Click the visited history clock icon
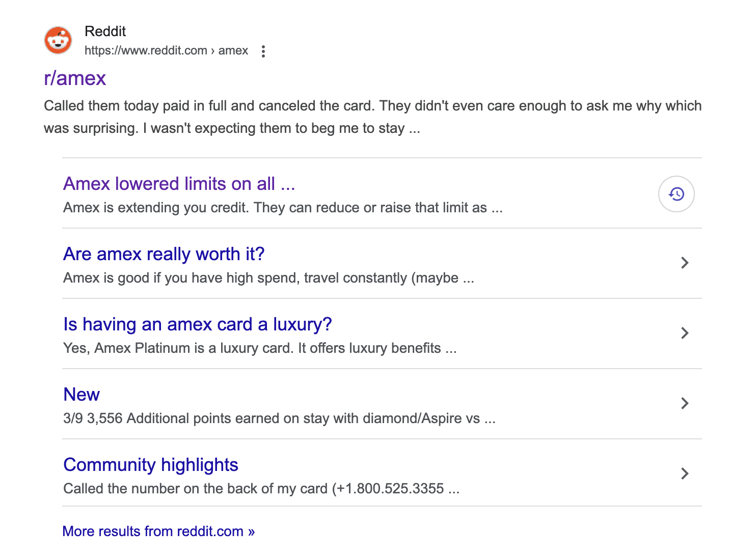Image resolution: width=756 pixels, height=558 pixels. point(677,194)
